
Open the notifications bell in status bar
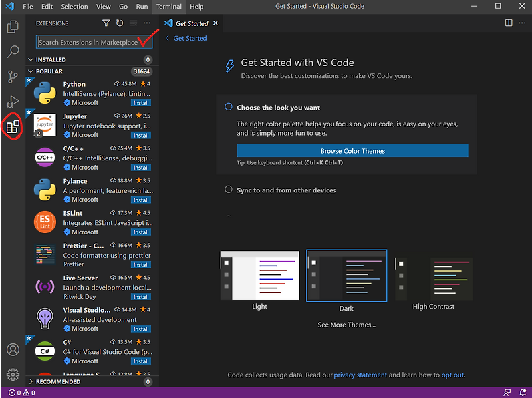coord(523,392)
